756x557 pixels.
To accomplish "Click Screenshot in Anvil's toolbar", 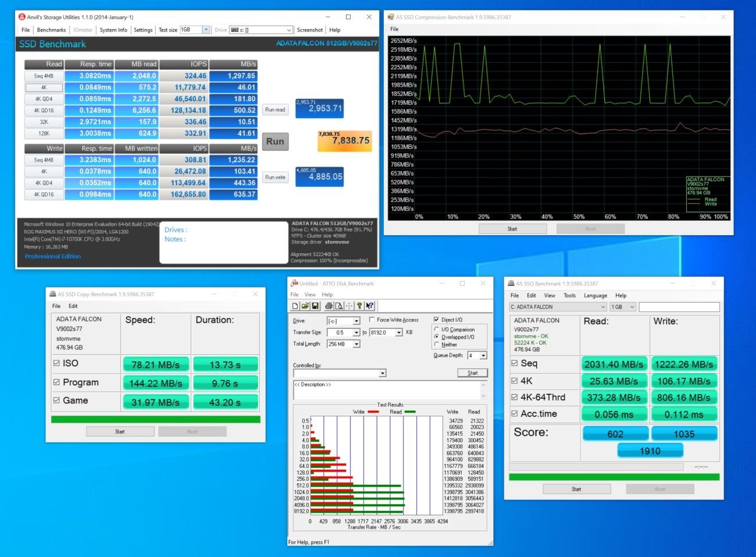I will 310,30.
